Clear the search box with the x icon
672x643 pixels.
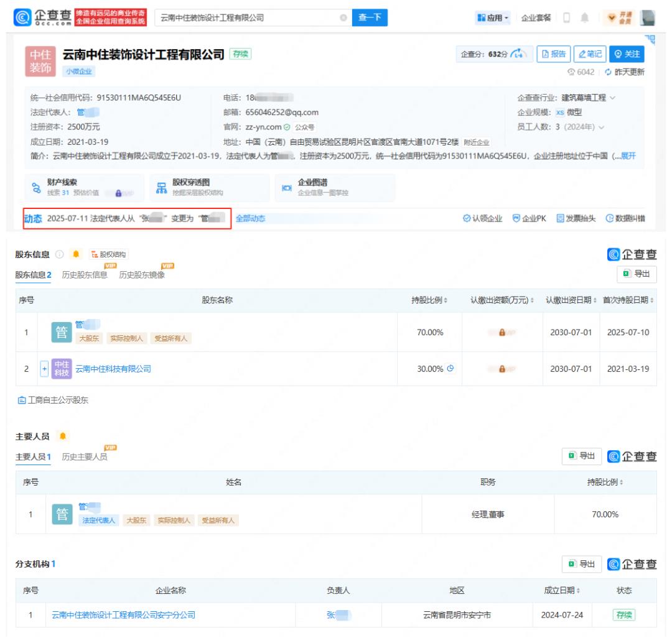click(343, 17)
